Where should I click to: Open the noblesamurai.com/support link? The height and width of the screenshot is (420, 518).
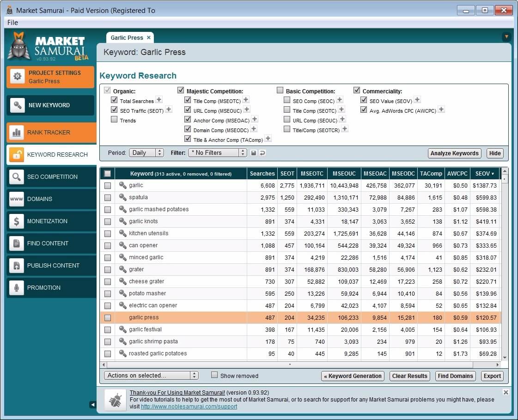click(x=189, y=407)
